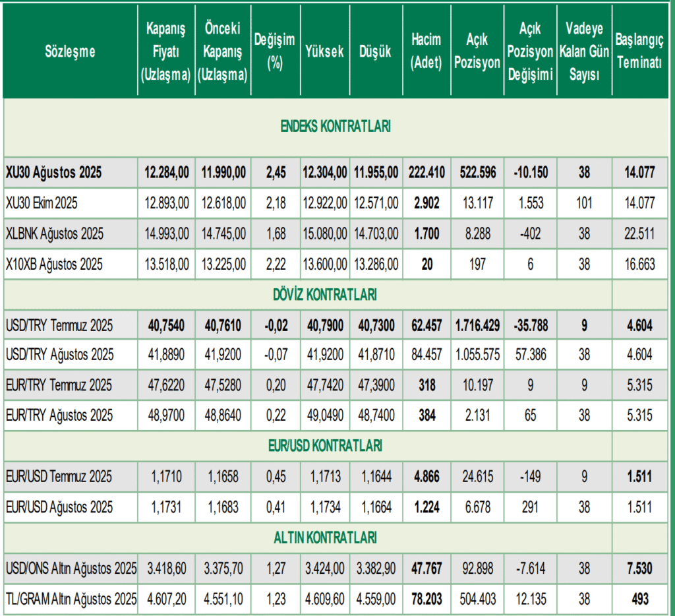The height and width of the screenshot is (616, 675).
Task: Click the "Sözleşme" column header
Action: (x=70, y=51)
